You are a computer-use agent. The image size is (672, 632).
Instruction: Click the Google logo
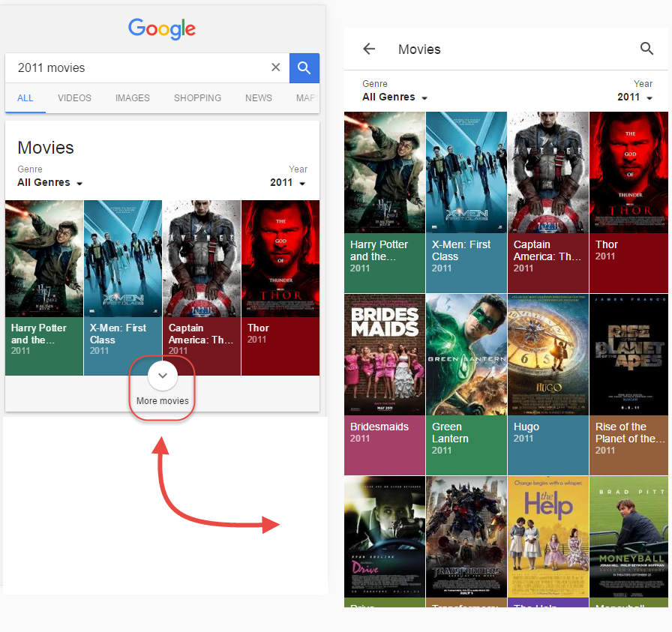pos(162,29)
